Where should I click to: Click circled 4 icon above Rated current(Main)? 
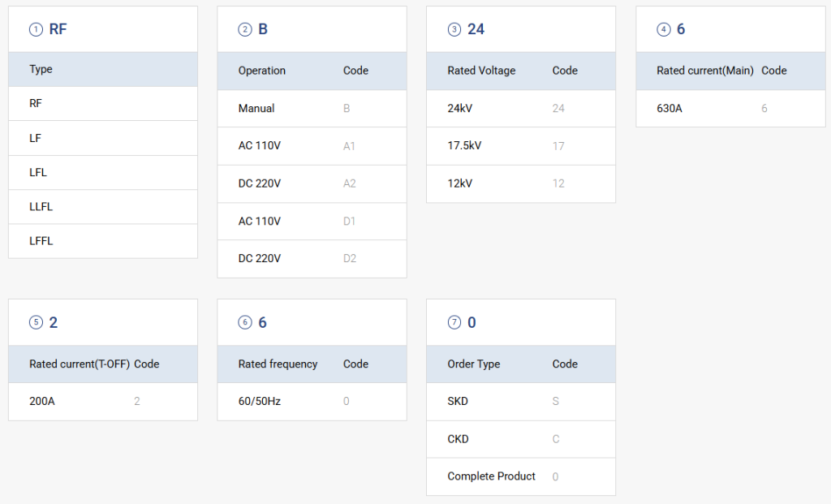(664, 29)
